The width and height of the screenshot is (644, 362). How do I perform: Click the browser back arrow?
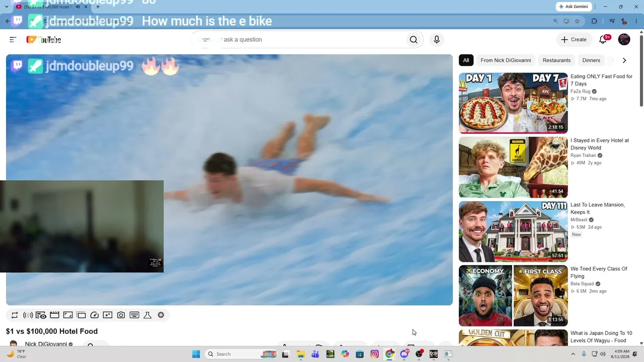point(8,21)
